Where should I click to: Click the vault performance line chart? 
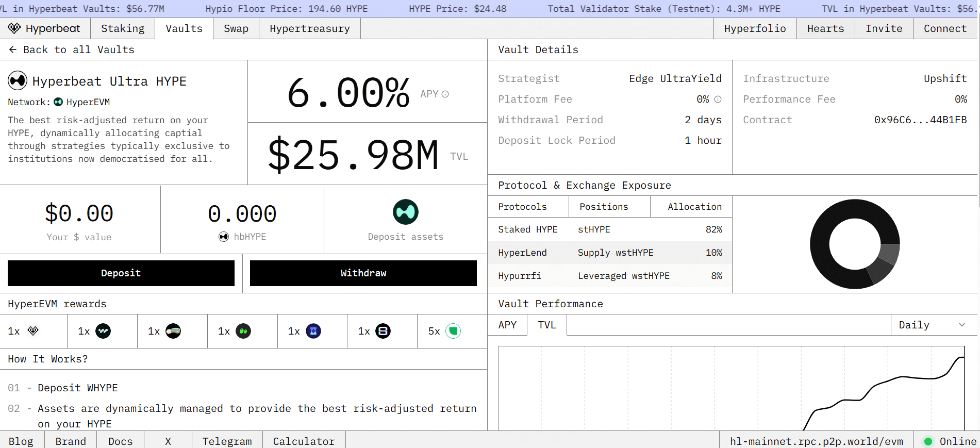(731, 388)
